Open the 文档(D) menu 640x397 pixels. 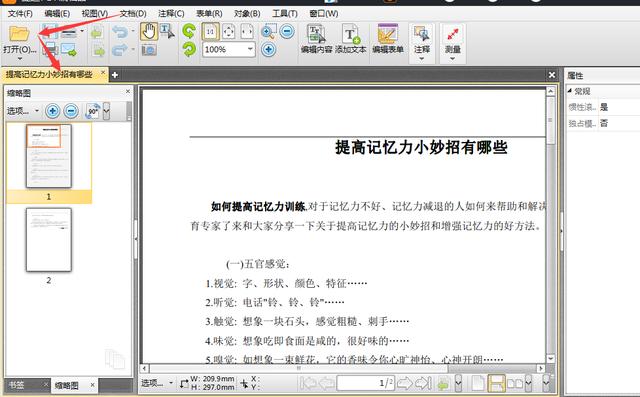133,13
